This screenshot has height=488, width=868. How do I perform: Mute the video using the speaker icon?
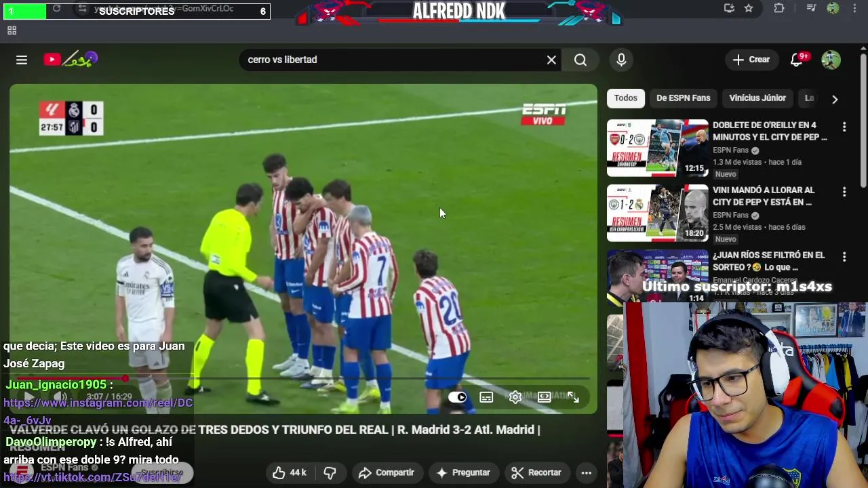(x=60, y=397)
